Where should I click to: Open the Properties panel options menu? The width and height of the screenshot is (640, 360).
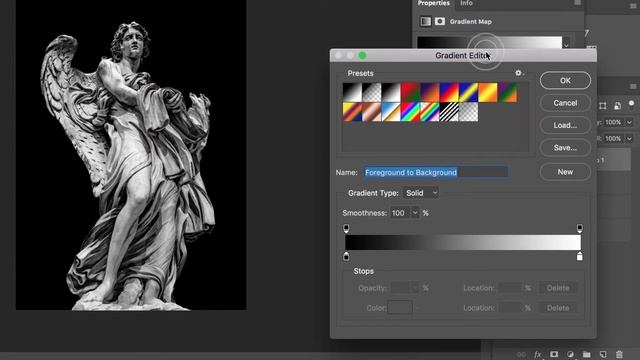577,3
